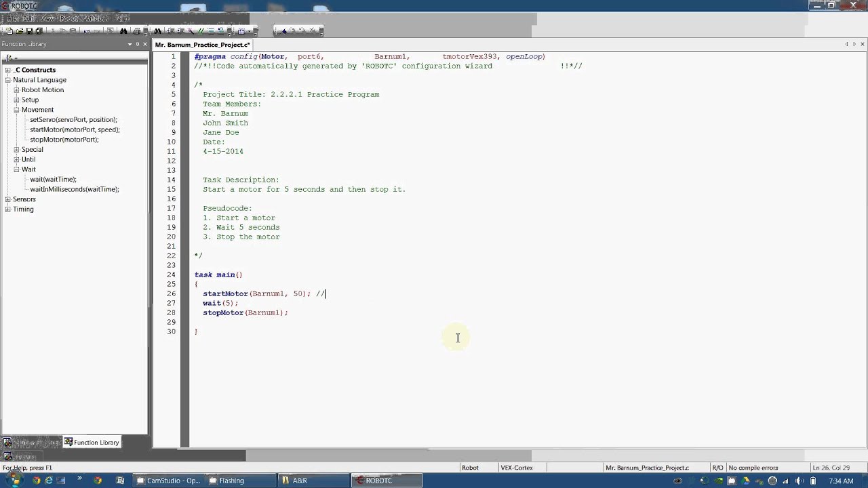Select waitInMilliseconds(waitTime); function

pos(75,189)
